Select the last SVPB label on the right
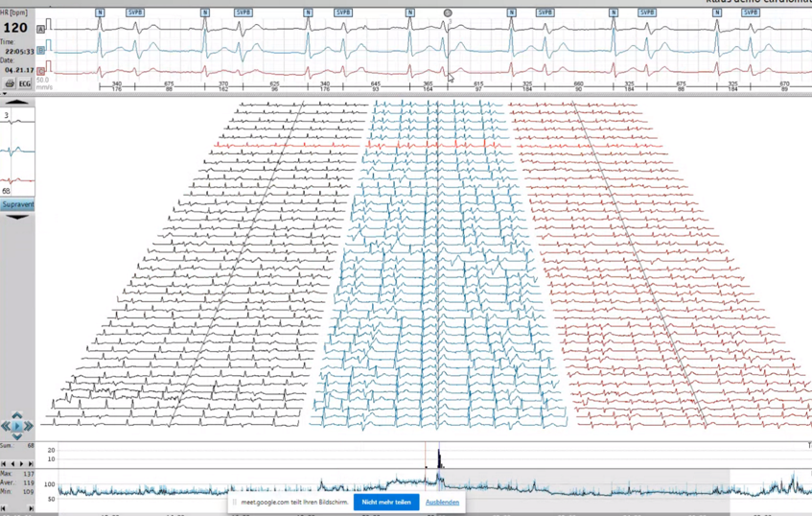This screenshot has width=812, height=516. [x=751, y=12]
